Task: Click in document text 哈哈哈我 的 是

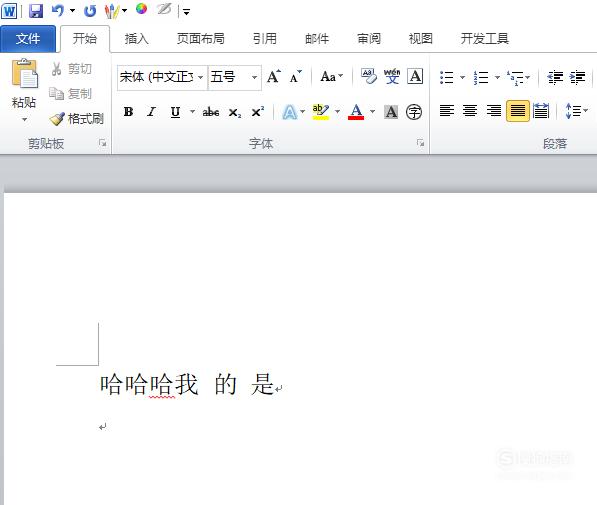Action: (187, 384)
